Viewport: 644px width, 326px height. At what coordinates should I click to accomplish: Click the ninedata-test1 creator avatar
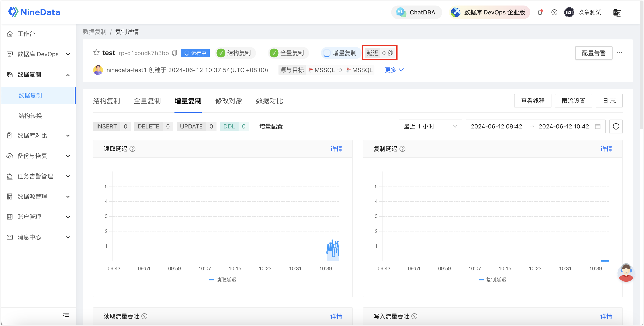click(x=98, y=70)
